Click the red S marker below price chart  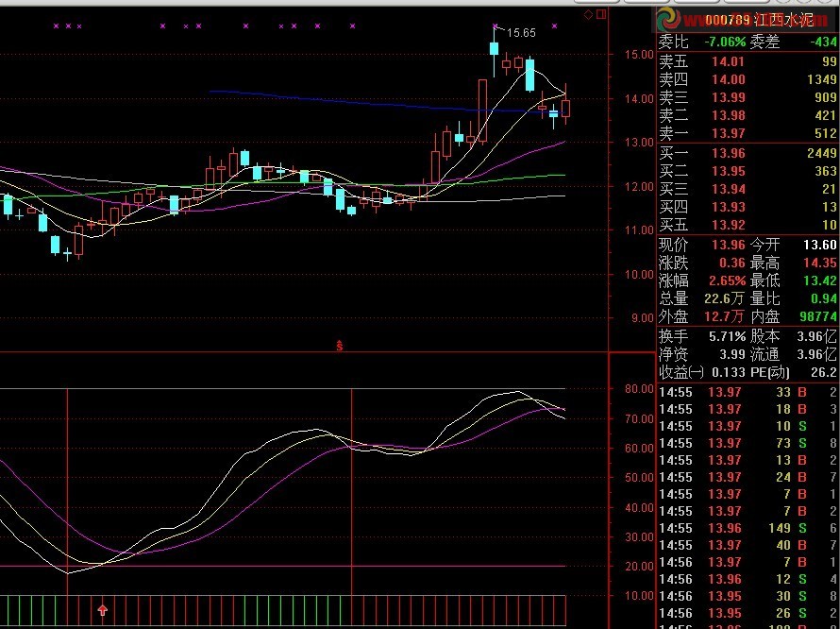click(x=340, y=347)
